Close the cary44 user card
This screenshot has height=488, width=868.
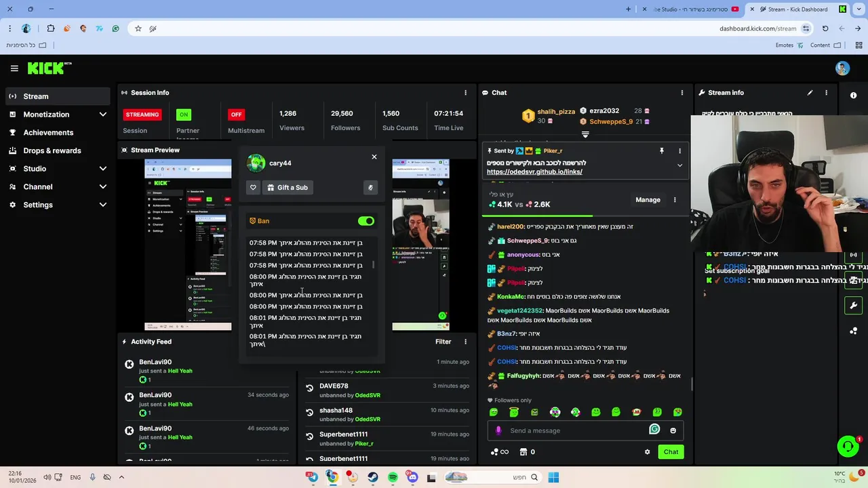pyautogui.click(x=374, y=157)
